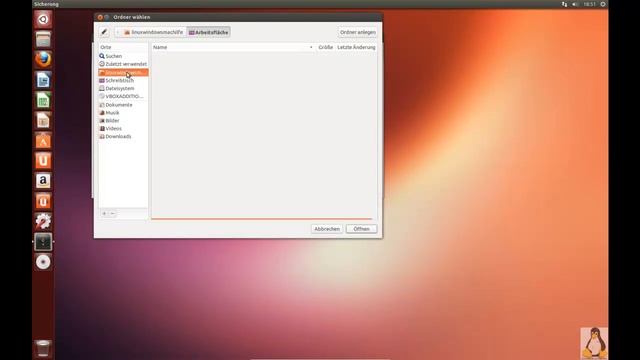Click the plus add-bookmark button
Viewport: 640px width, 360px height.
[104, 213]
